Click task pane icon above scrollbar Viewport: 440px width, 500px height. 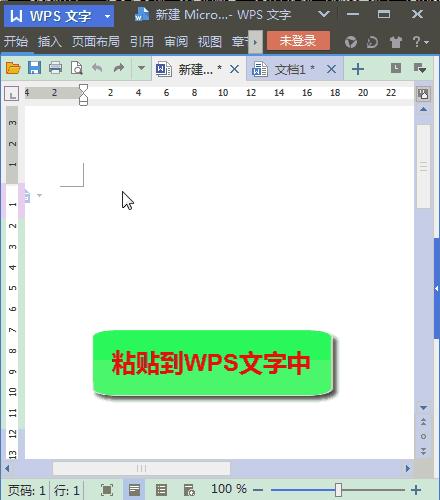coord(423,94)
